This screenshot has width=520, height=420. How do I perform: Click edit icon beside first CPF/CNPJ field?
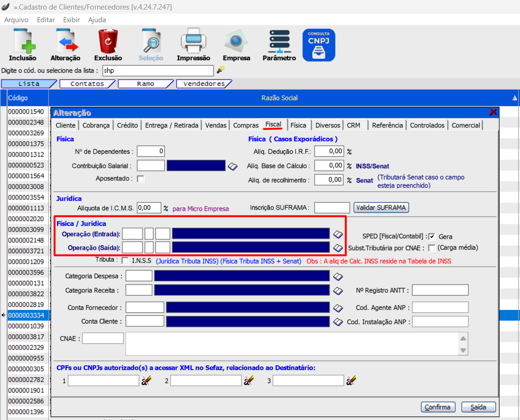coord(146,380)
